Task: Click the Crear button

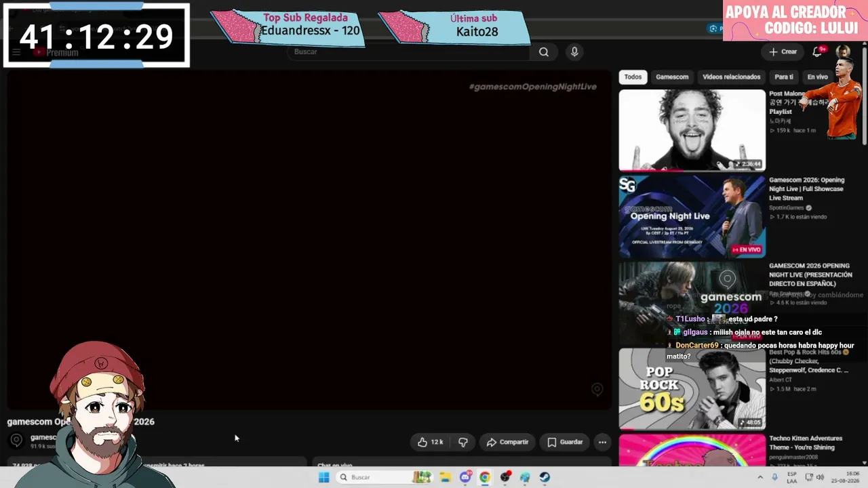Action: click(x=783, y=52)
